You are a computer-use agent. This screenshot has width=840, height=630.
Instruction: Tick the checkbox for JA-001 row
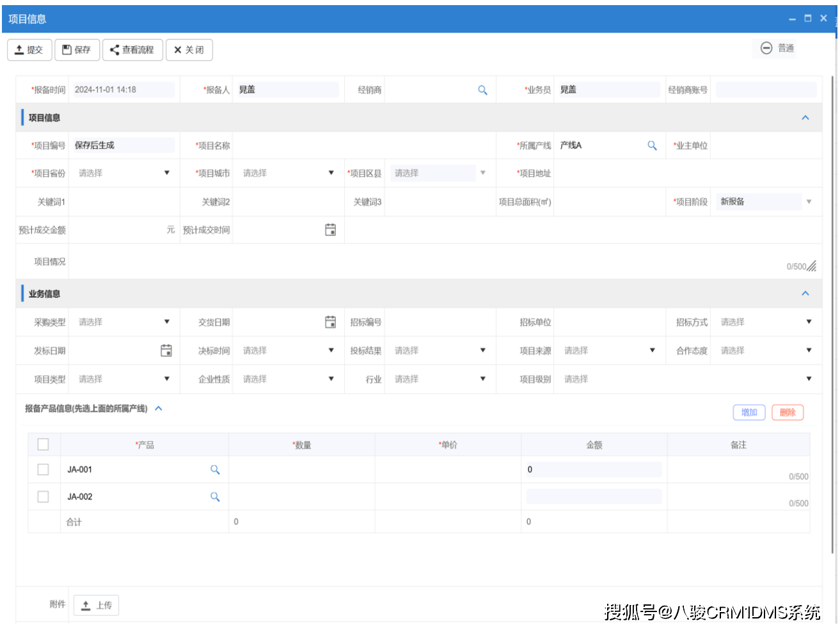tap(44, 470)
